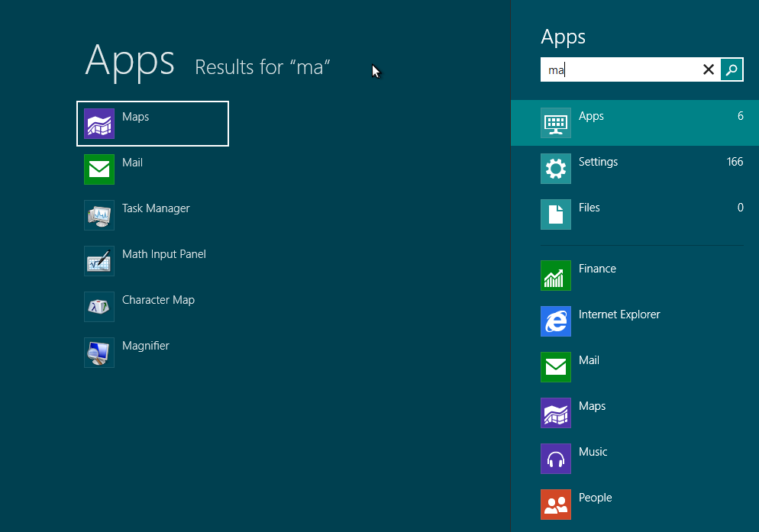This screenshot has height=532, width=759.
Task: Click the magnifying glass search button
Action: pos(732,70)
